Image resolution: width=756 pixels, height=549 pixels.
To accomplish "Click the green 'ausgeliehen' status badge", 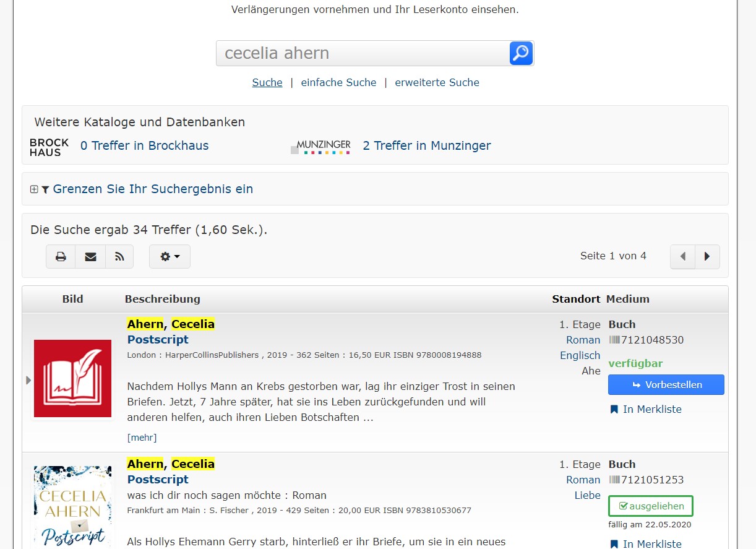I will [x=650, y=506].
